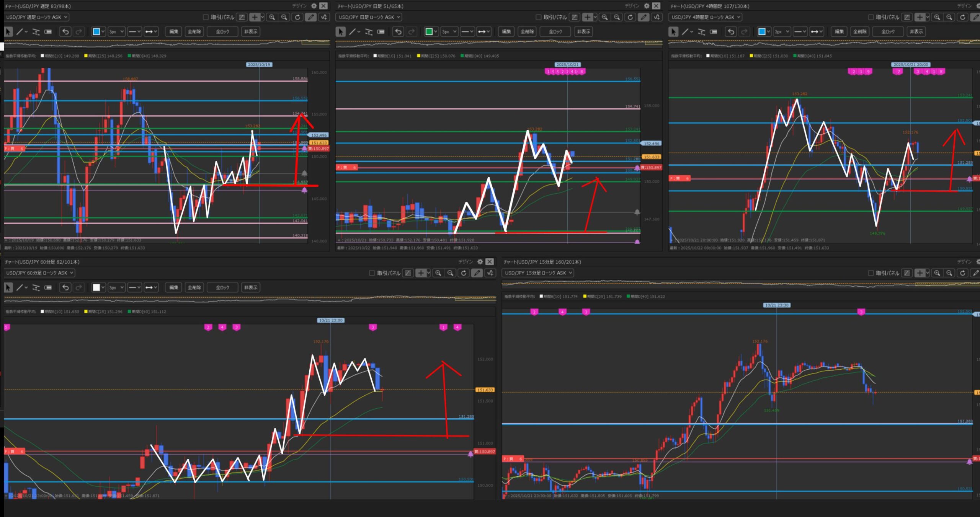Select the eraser tool in 4-hour chart toolbar
980x517 pixels.
click(x=713, y=31)
